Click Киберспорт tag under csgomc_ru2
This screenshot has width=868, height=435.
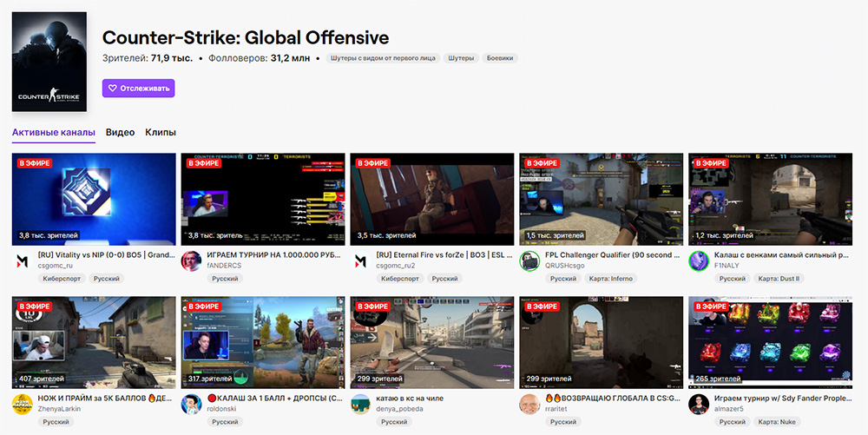pos(400,279)
